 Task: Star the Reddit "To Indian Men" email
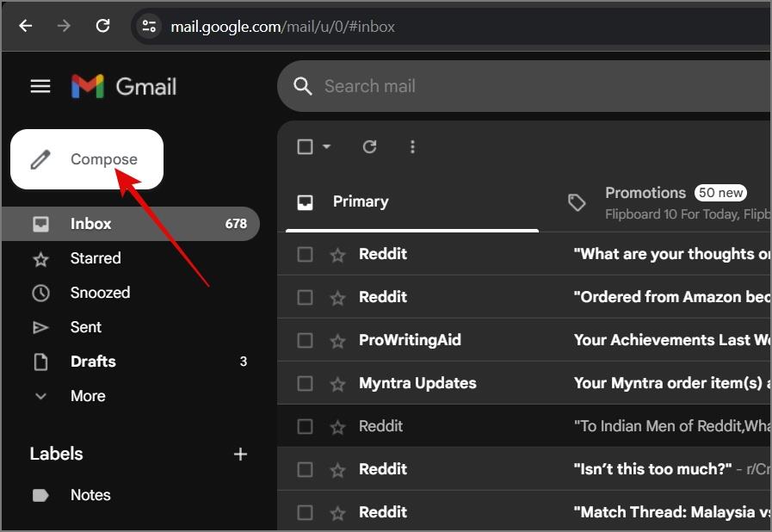337,427
